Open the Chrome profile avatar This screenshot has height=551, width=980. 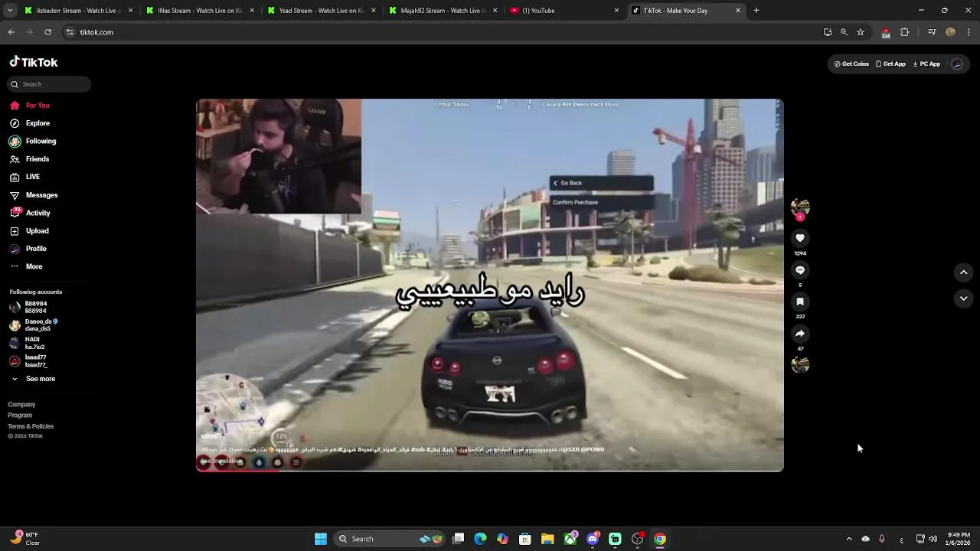tap(950, 32)
